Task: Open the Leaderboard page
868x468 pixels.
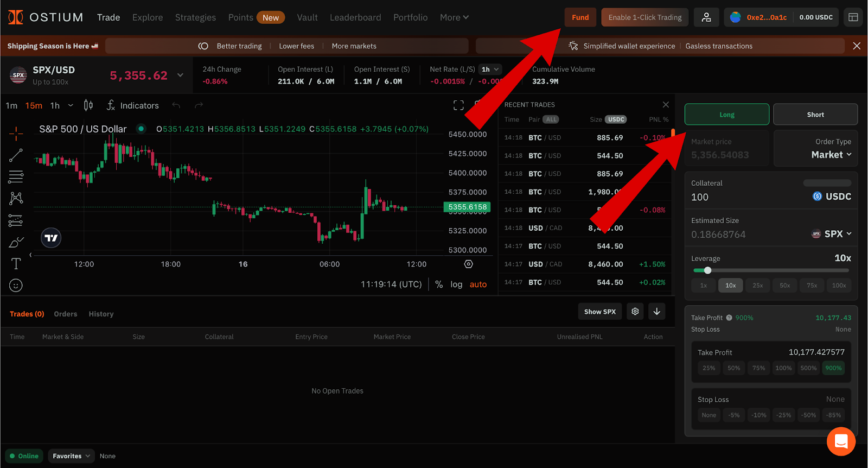Action: tap(355, 17)
